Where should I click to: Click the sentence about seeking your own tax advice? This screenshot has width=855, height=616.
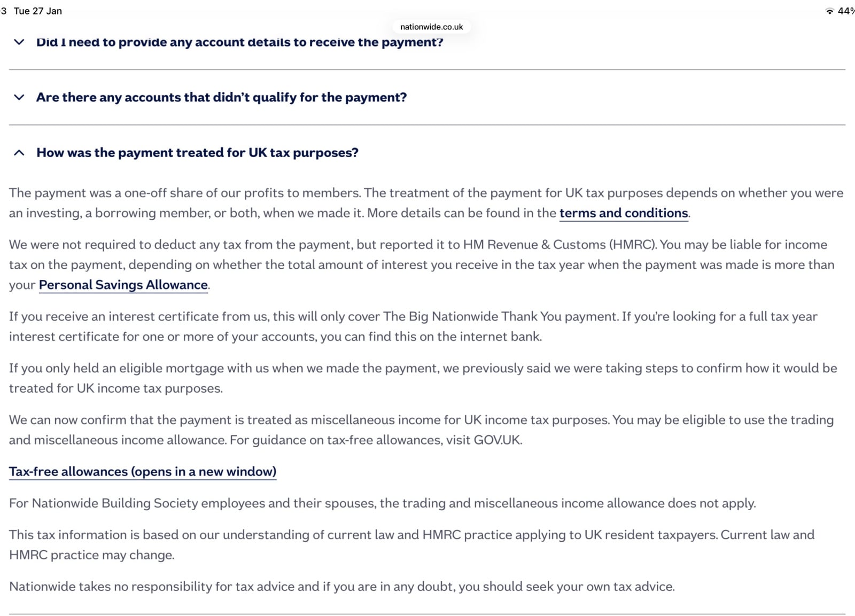(342, 587)
